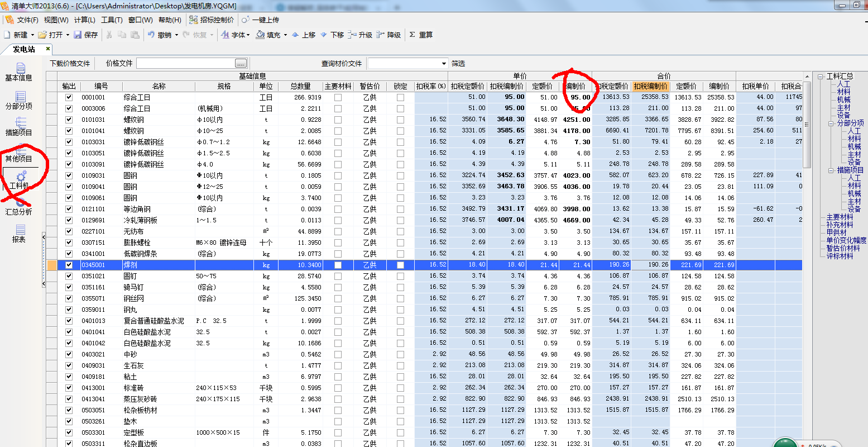This screenshot has height=447, width=868.
Task: Promote item with 升级
Action: click(360, 35)
